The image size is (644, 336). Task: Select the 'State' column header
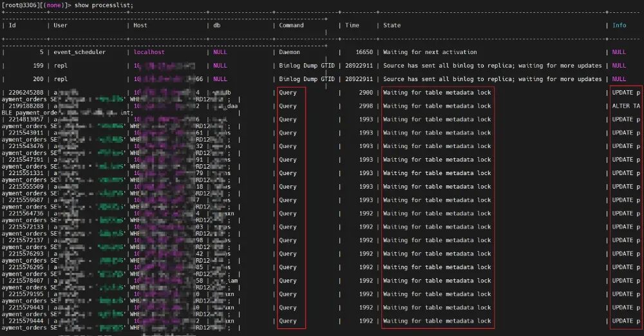pos(392,26)
